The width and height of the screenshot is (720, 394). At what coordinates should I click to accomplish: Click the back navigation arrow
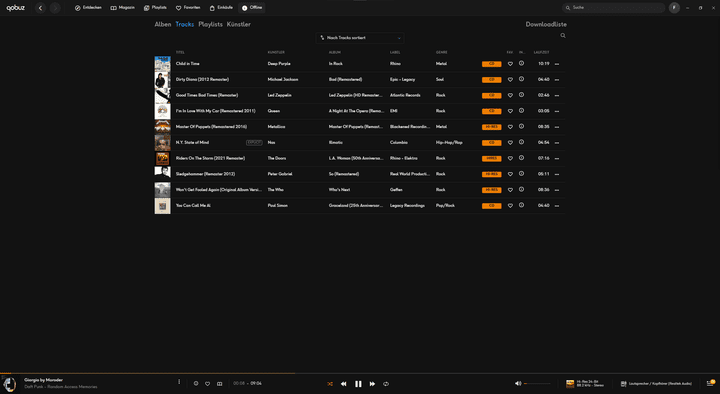coord(40,8)
